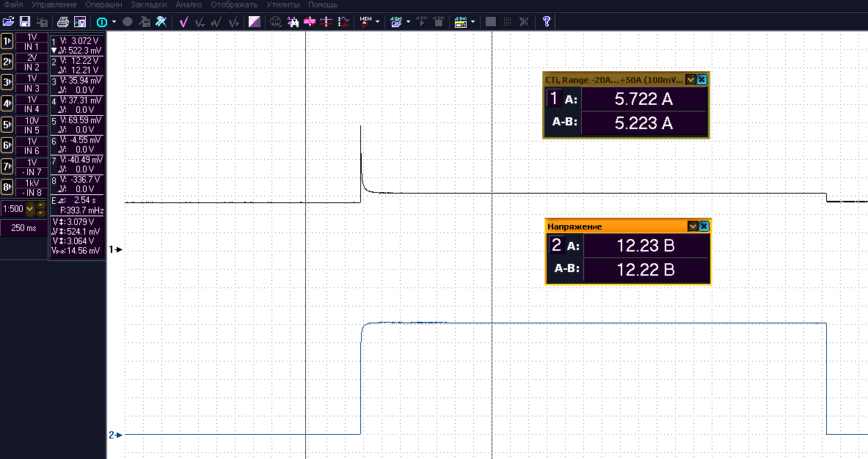Screen dimensions: 868x459
Task: Click the gray square stop icon
Action: 490,21
